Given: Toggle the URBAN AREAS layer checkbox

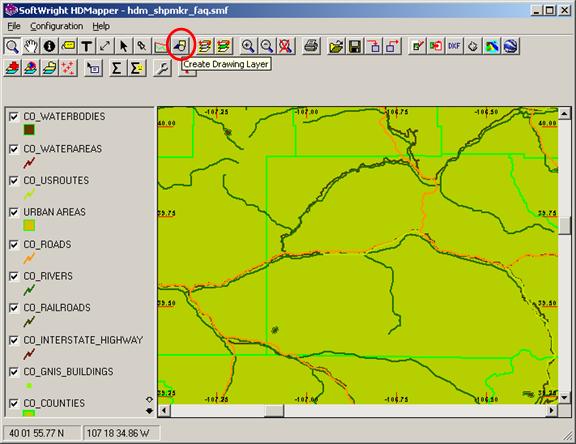Looking at the screenshot, I should [x=14, y=212].
